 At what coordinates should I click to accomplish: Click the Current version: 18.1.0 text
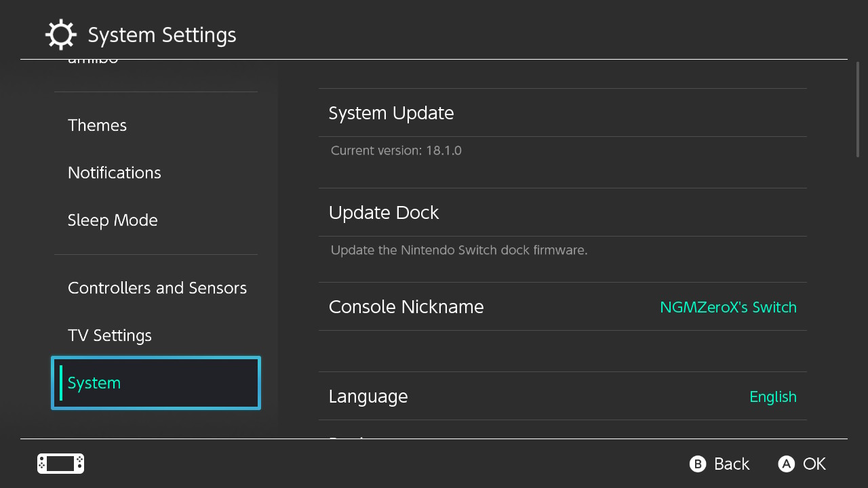396,150
